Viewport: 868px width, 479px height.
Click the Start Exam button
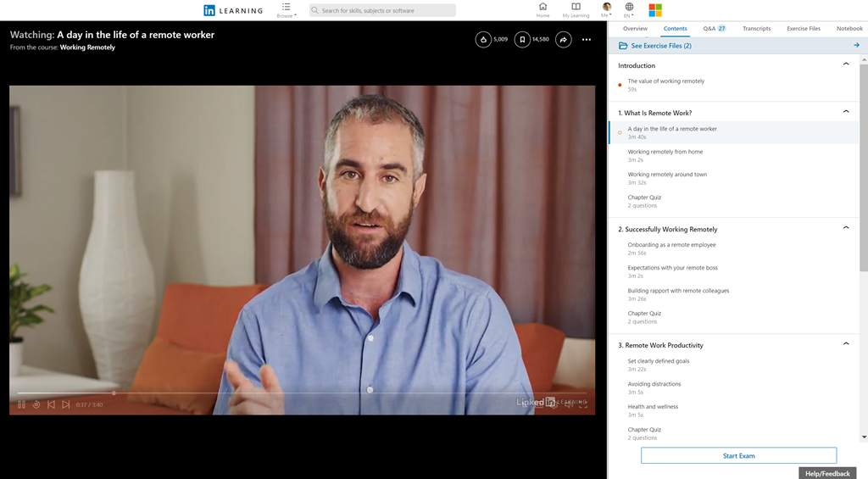click(x=738, y=455)
